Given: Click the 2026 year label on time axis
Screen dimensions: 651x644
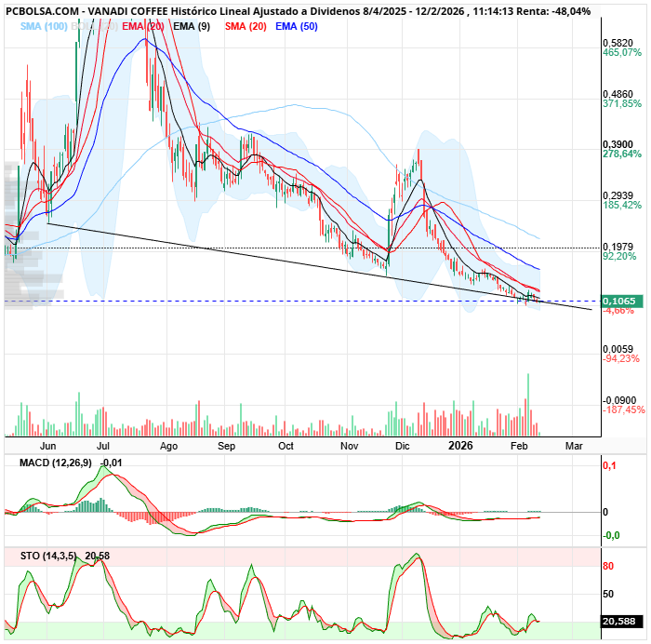Looking at the screenshot, I should (x=461, y=446).
